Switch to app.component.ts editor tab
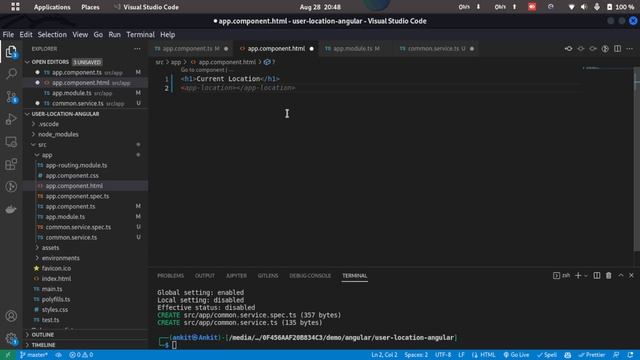640x360 pixels. tap(191, 49)
